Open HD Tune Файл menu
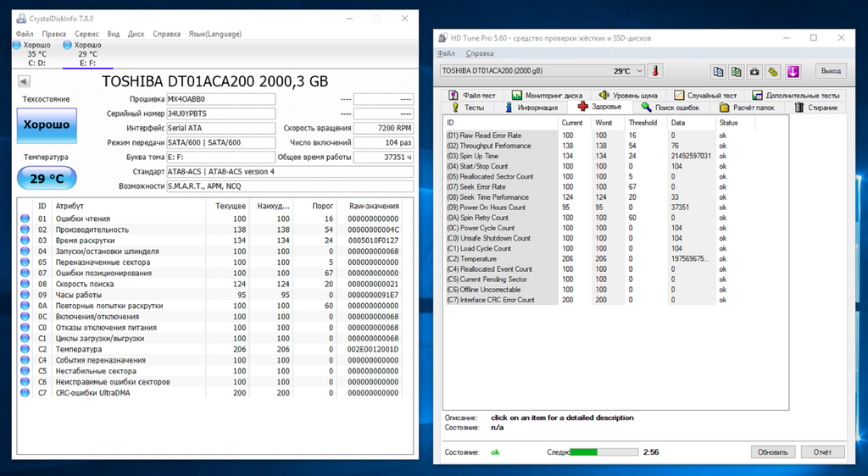Image resolution: width=868 pixels, height=476 pixels. coord(446,53)
